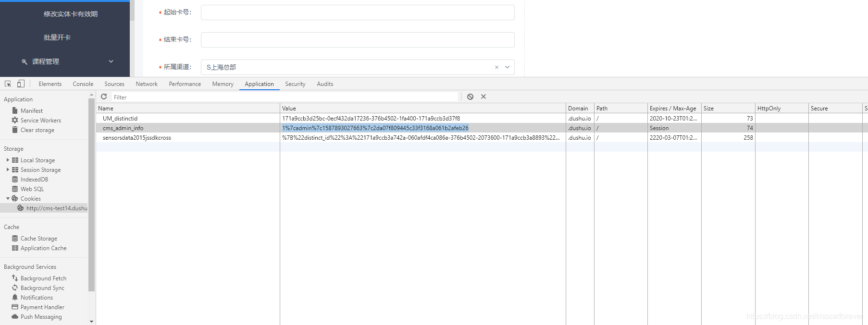This screenshot has height=325, width=868.
Task: Clear the 所属渠道 selection with the X
Action: 496,67
